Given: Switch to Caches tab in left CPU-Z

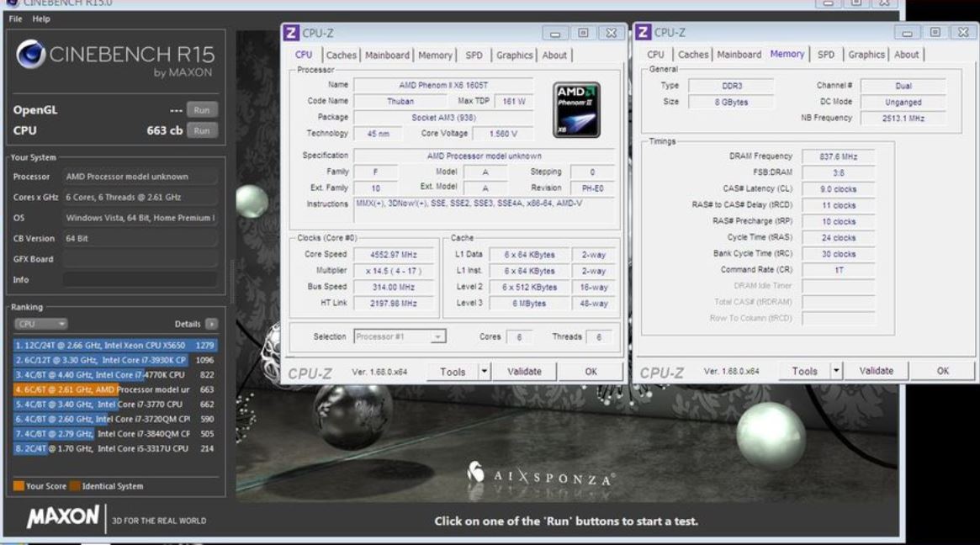Looking at the screenshot, I should 342,55.
